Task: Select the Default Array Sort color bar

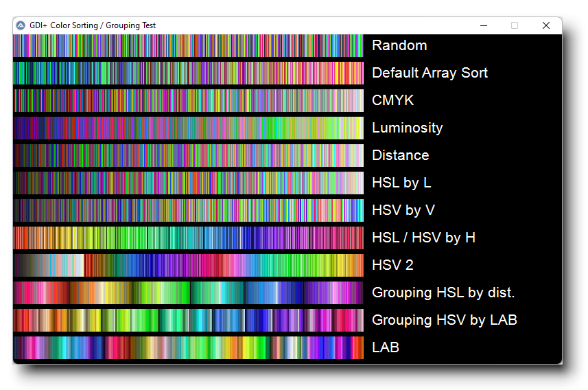Action: point(188,73)
